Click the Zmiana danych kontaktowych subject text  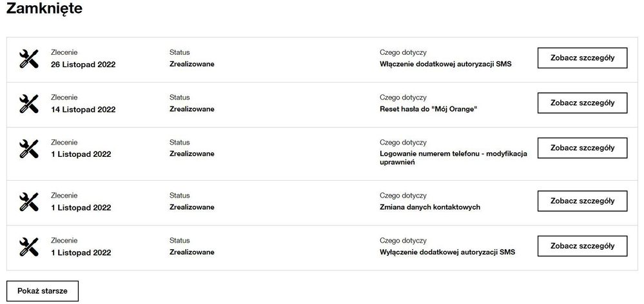click(x=430, y=207)
